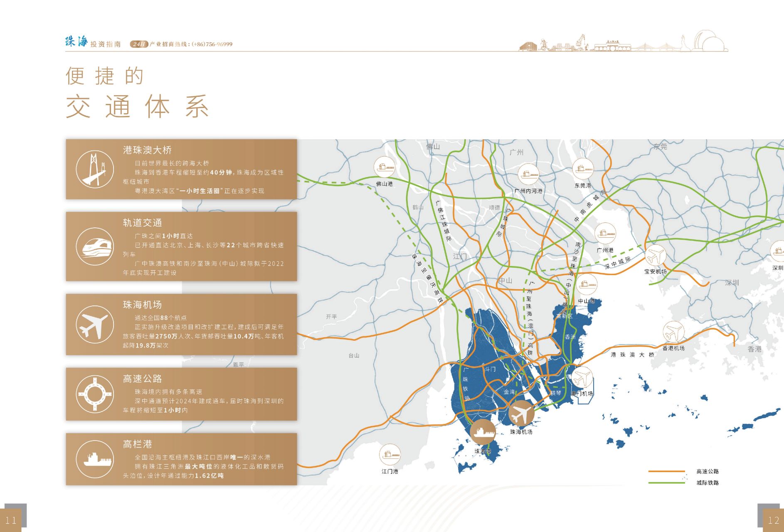Click the orange 高速公路 legend line
Image resolution: width=784 pixels, height=532 pixels.
[x=666, y=471]
